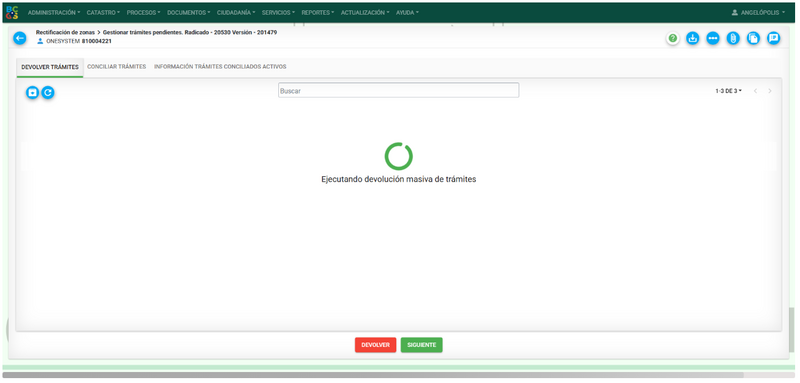This screenshot has height=383, width=800.
Task: Switch to the CONCILIAR TRÁMITES tab
Action: point(117,67)
